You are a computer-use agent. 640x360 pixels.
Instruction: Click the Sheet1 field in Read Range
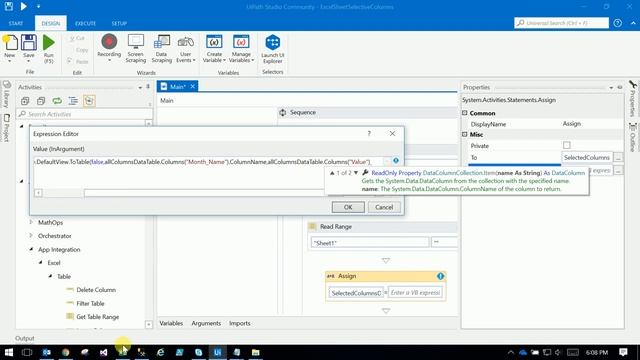click(370, 243)
